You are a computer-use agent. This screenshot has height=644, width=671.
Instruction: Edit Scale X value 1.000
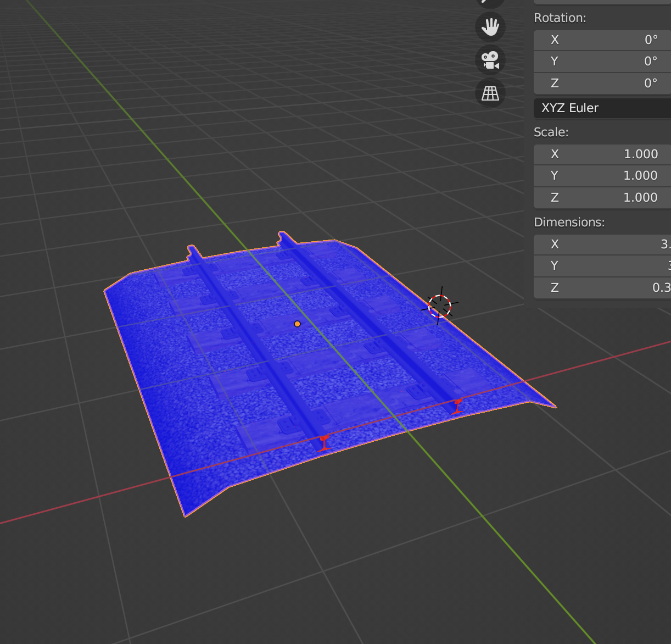(x=602, y=154)
